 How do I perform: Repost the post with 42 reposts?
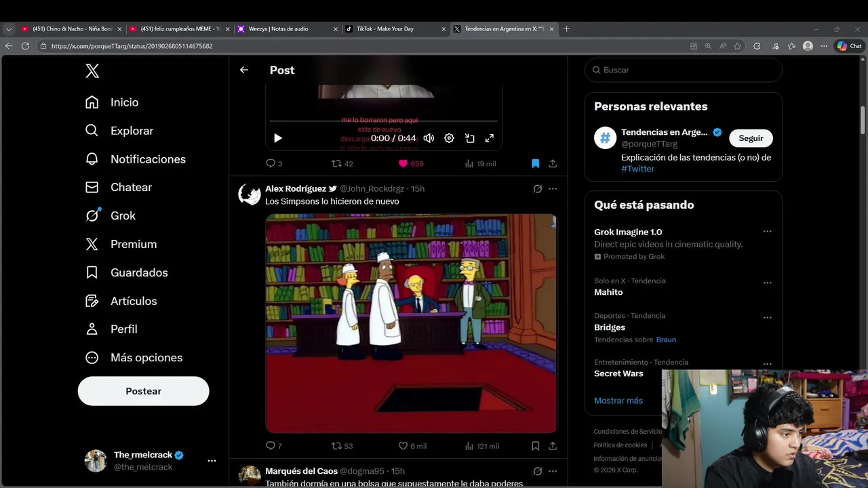coord(342,163)
